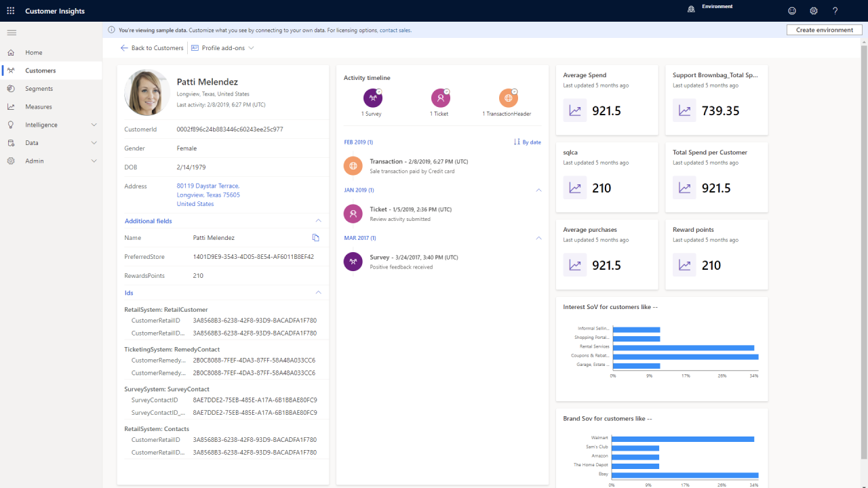Screen dimensions: 868x488
Task: Open the contact sales link
Action: pyautogui.click(x=396, y=29)
